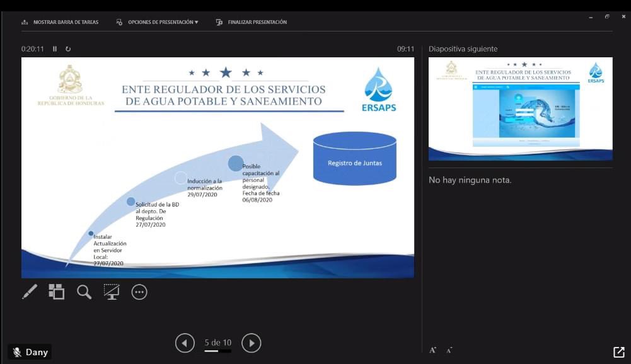This screenshot has width=631, height=364.
Task: Close the presenter view window
Action: 623,16
